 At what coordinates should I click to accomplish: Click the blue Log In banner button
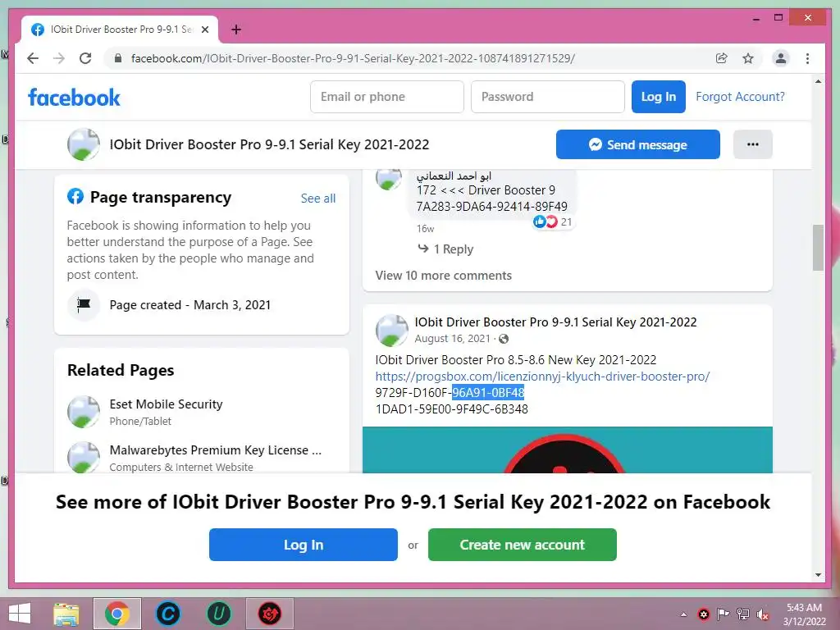[304, 545]
